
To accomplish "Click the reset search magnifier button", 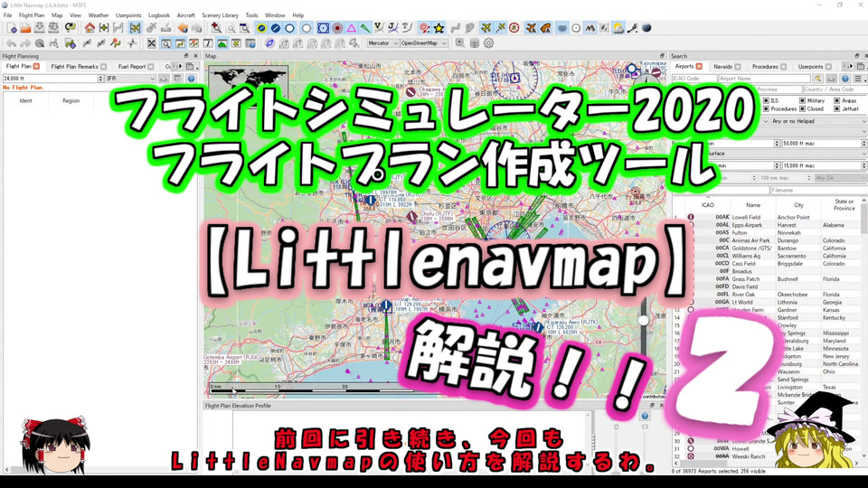I will 817,79.
